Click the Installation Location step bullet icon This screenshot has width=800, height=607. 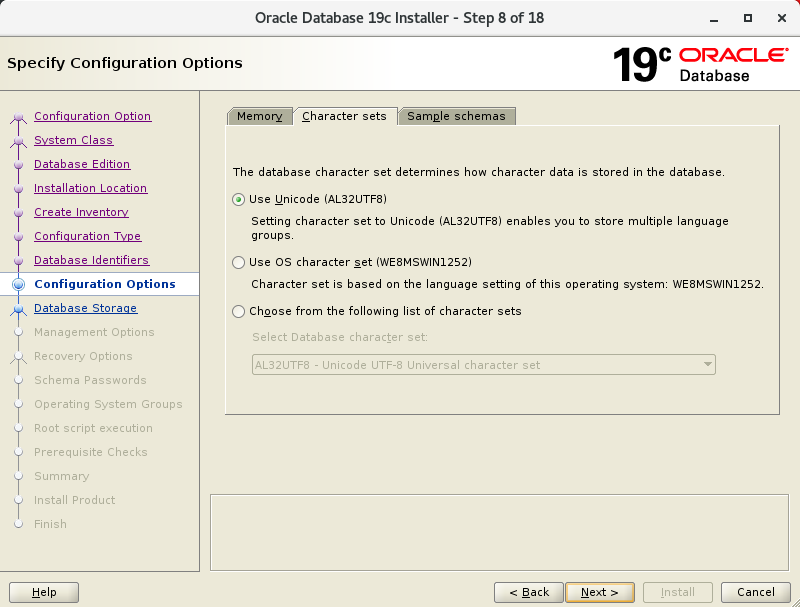[18, 189]
